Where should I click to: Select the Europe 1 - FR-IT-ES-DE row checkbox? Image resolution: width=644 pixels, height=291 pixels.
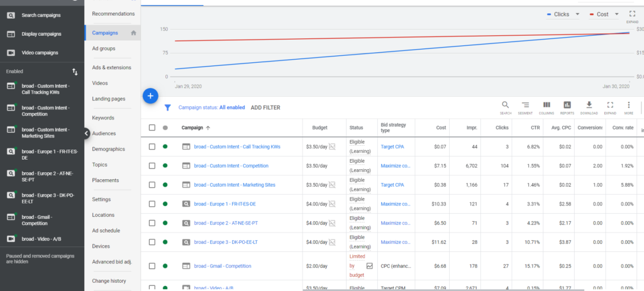[x=152, y=204]
